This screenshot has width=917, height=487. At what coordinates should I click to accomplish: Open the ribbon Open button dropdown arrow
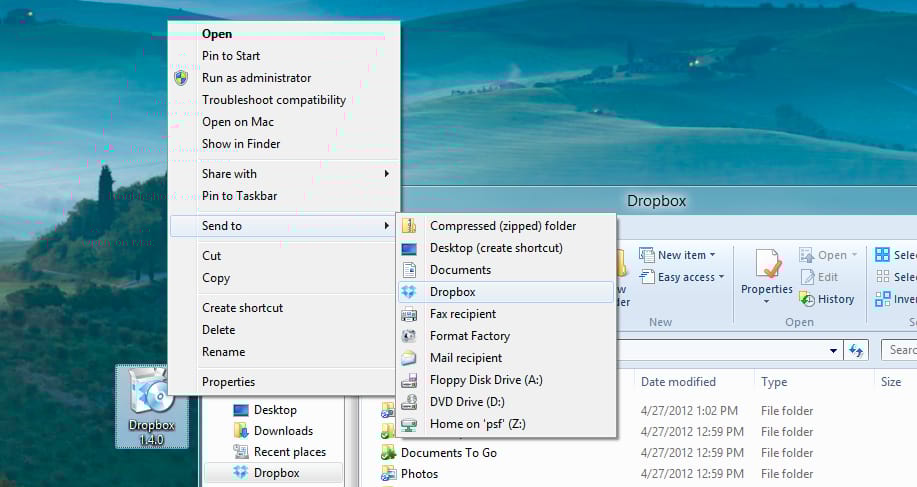tap(854, 255)
